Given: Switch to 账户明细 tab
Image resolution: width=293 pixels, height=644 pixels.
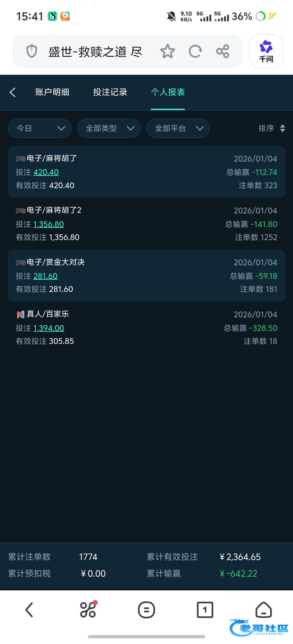Looking at the screenshot, I should point(52,92).
